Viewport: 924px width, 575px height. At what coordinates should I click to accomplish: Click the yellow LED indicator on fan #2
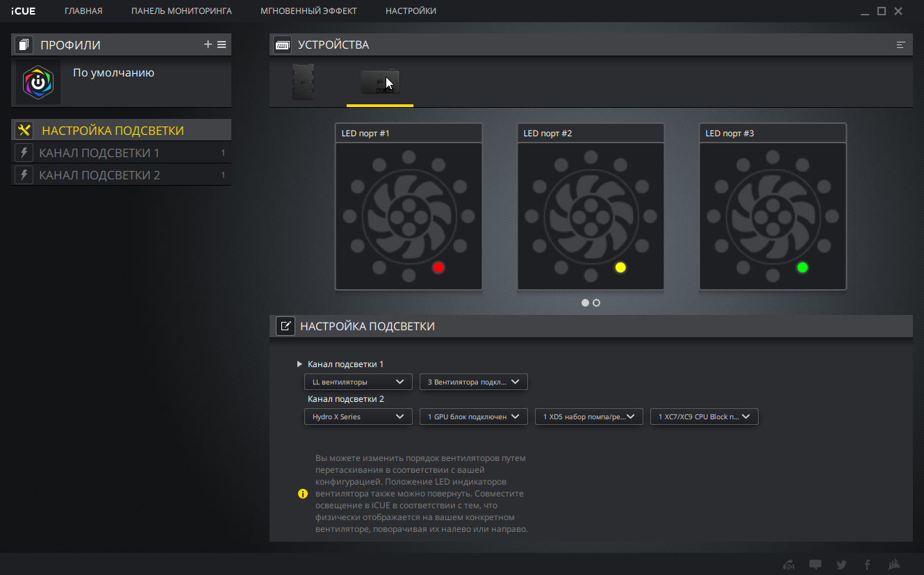tap(620, 268)
